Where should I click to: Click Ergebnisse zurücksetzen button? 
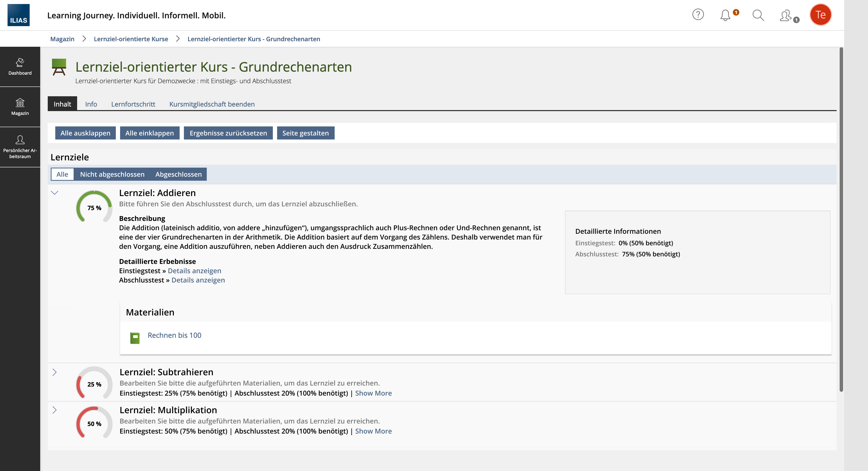[228, 133]
